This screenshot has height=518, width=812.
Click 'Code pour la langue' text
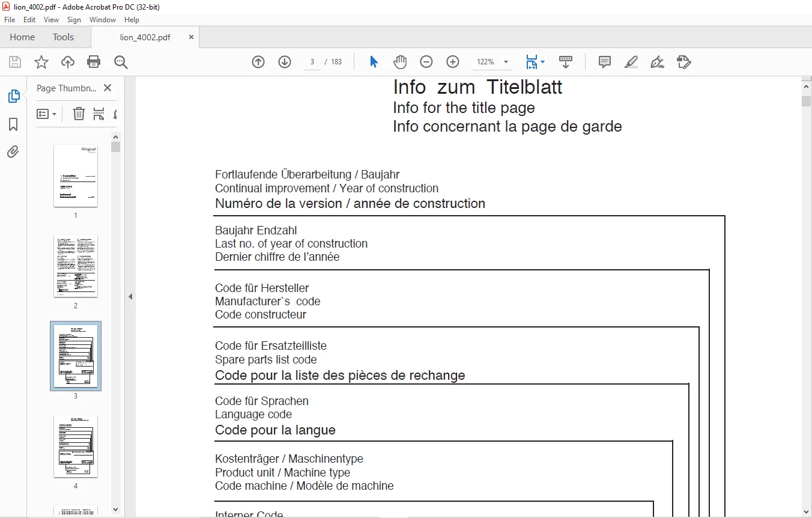[275, 430]
